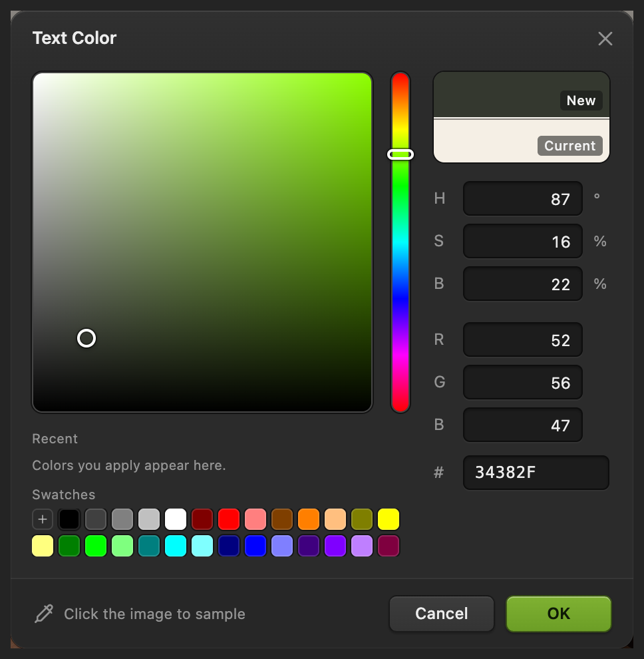Click the New color preview
Viewport: 644px width, 659px height.
pos(522,95)
